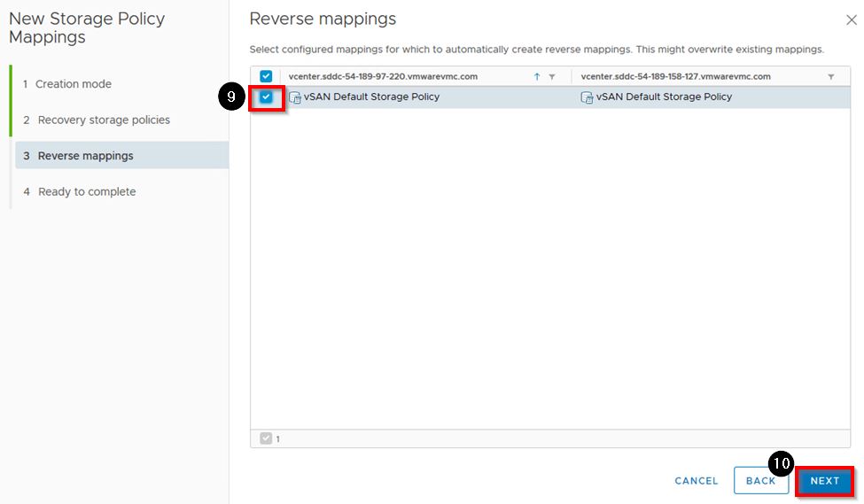Screen dimensions: 864x504
Task: Select left vSAN Default Storage Policy cell text
Action: tap(372, 97)
